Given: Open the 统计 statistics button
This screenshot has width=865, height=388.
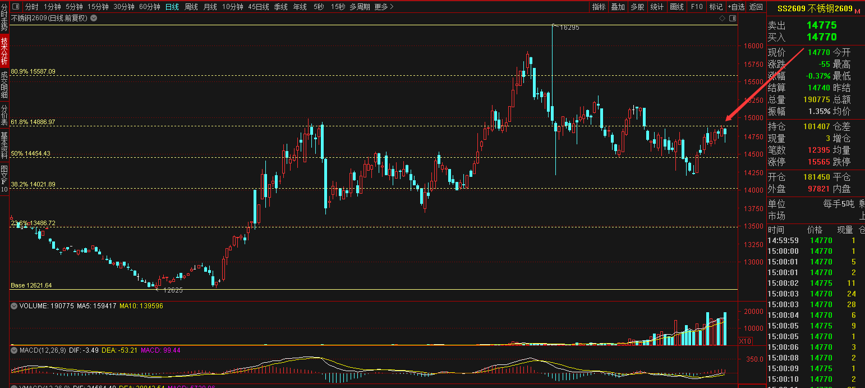Looking at the screenshot, I should (x=656, y=7).
